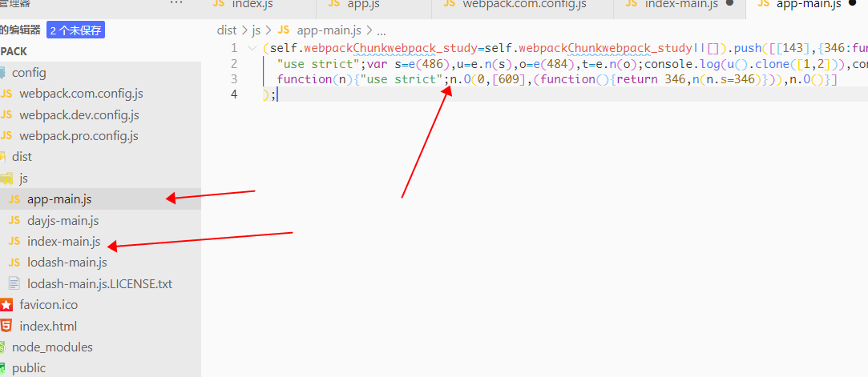Click the text file icon beside lodash-main.js.LICENSE.txt

[x=14, y=283]
